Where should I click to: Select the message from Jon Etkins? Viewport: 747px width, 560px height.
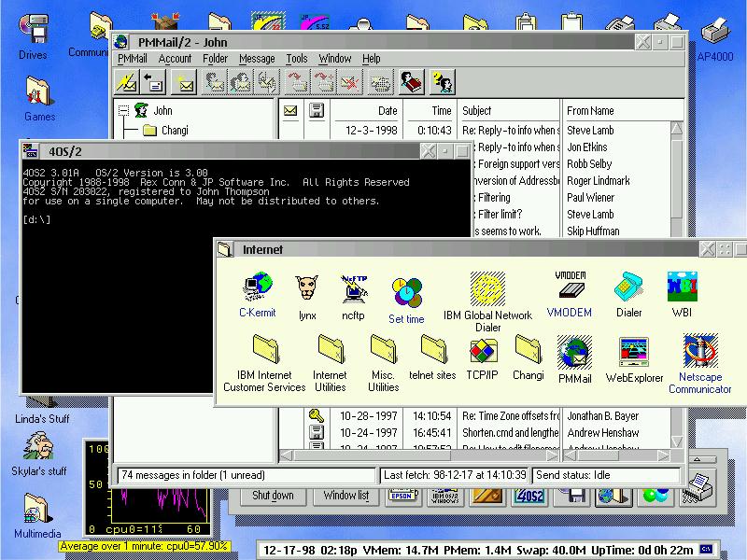[586, 147]
